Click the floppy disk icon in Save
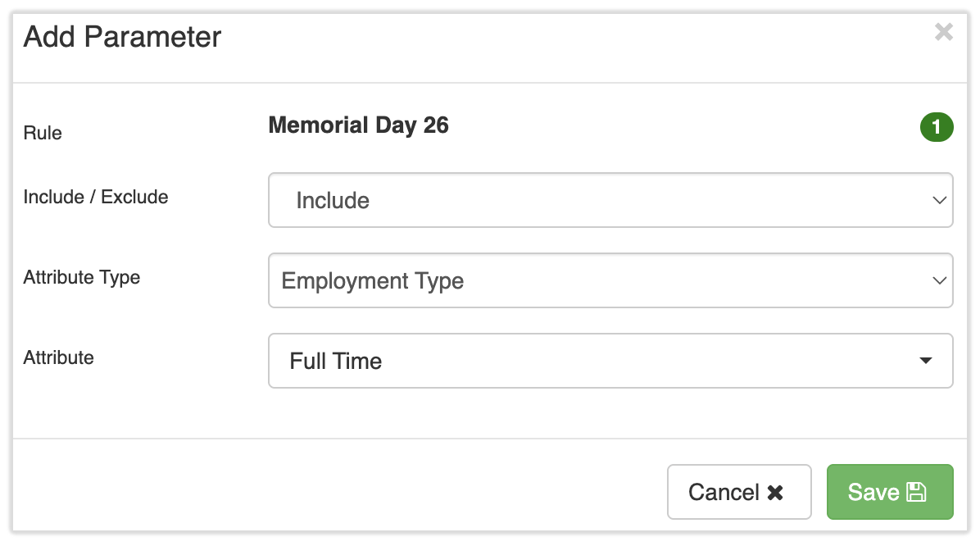The image size is (980, 546). point(916,493)
